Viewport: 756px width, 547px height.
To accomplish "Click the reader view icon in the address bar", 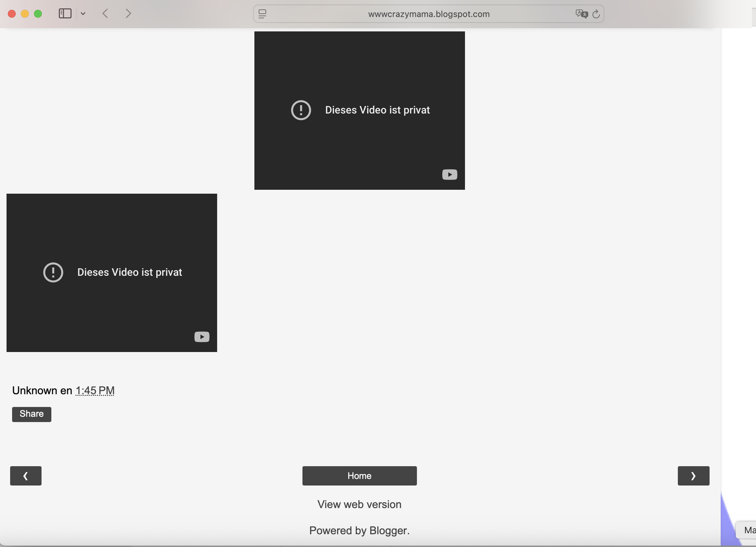I will [262, 14].
